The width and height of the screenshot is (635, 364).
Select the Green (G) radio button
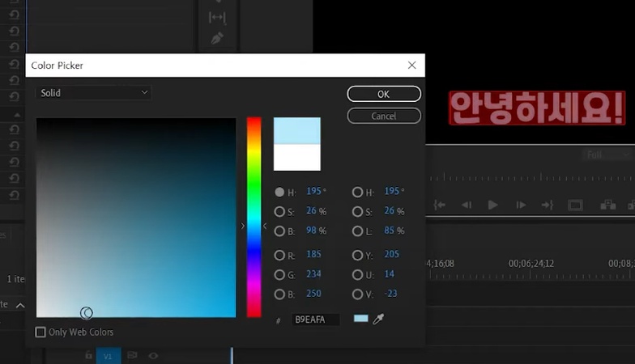[x=279, y=275]
